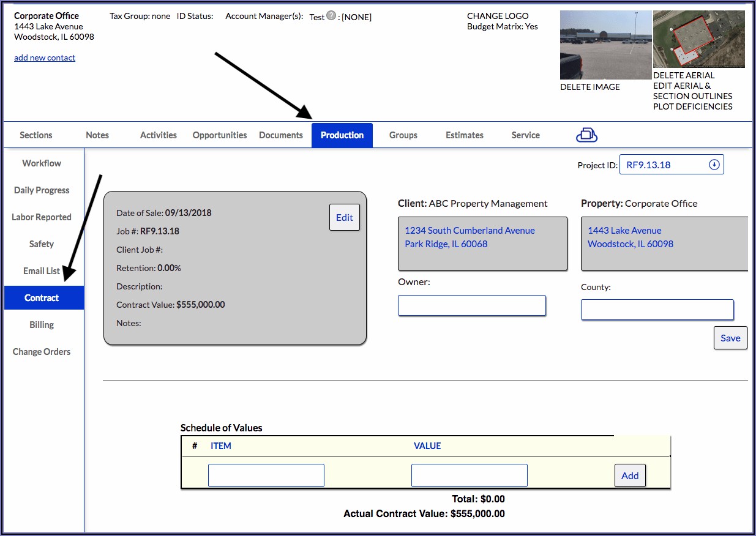
Task: Select Contract in the sidebar
Action: click(42, 298)
